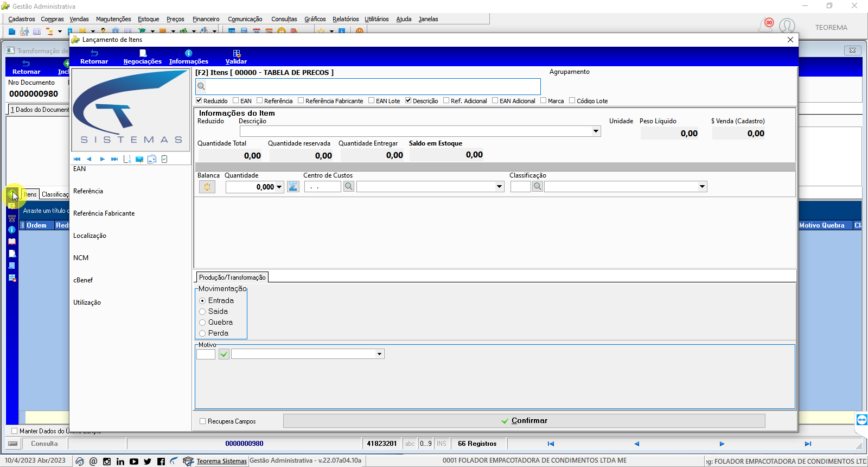Select the Saida movement radio button
This screenshot has width=868, height=467.
coord(202,312)
